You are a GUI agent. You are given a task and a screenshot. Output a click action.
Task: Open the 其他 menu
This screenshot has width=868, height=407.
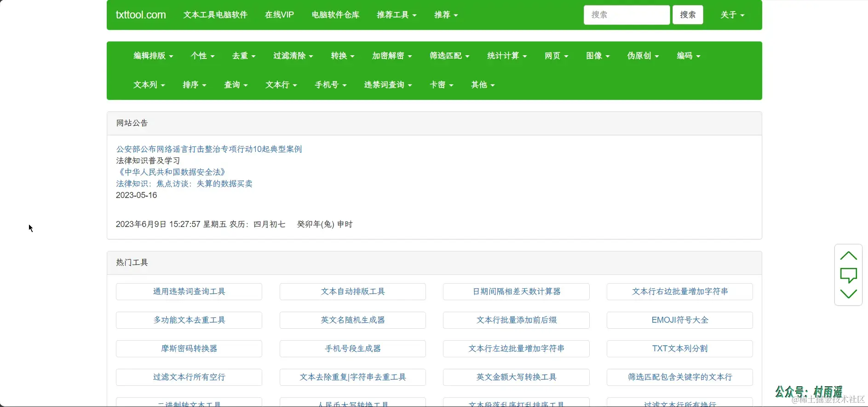point(483,85)
